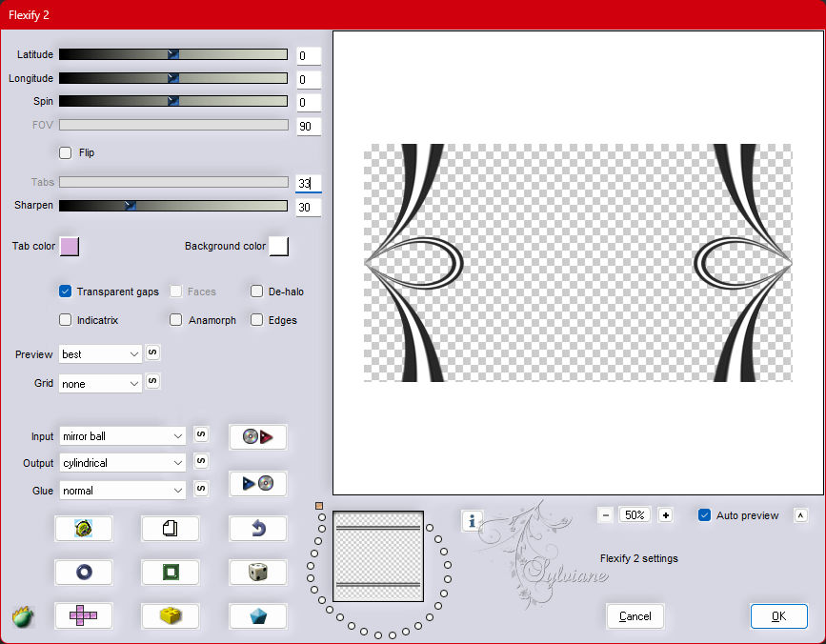Uncheck Transparent gaps

66,292
